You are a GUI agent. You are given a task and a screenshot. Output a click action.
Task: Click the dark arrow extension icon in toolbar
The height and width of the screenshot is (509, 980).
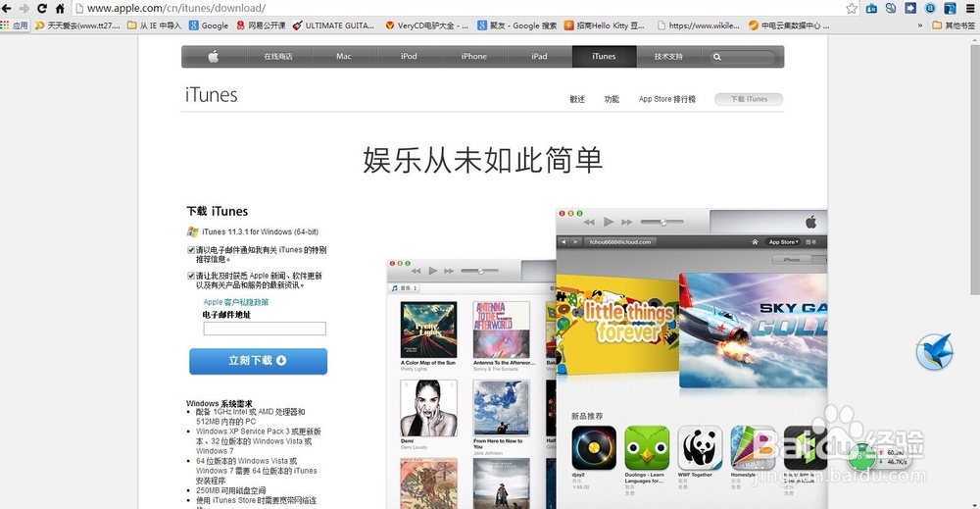coord(910,8)
